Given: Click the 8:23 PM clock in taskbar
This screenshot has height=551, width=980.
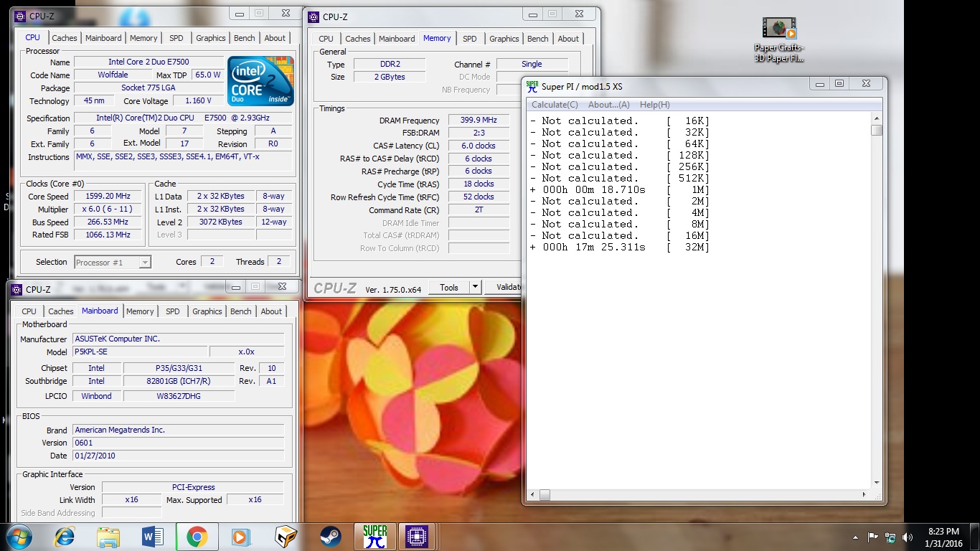Looking at the screenshot, I should point(943,532).
